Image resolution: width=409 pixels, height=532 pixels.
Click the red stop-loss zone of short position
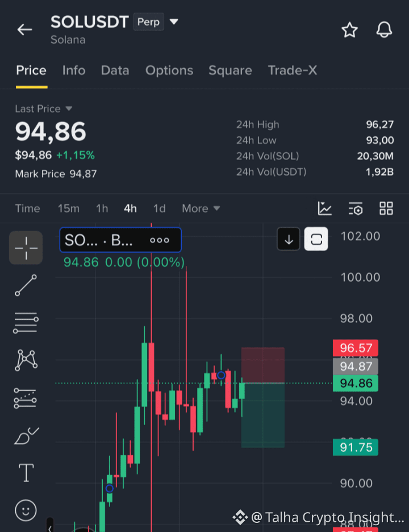262,365
